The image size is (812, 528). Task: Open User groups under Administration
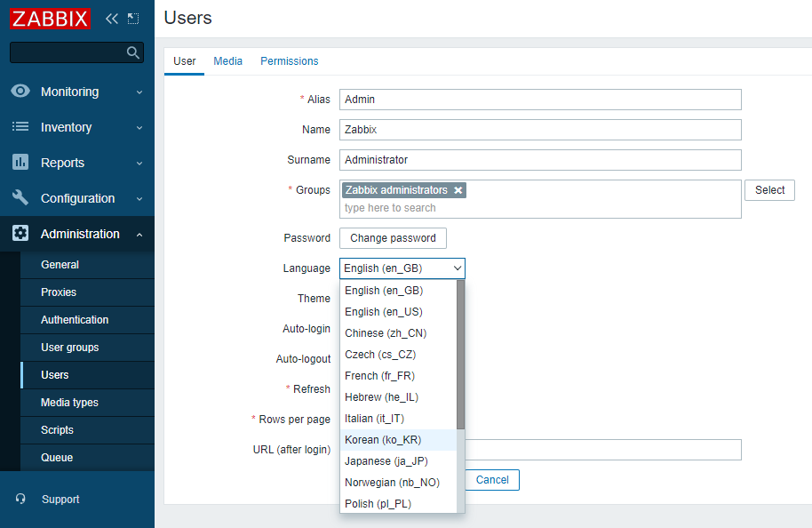click(87, 348)
